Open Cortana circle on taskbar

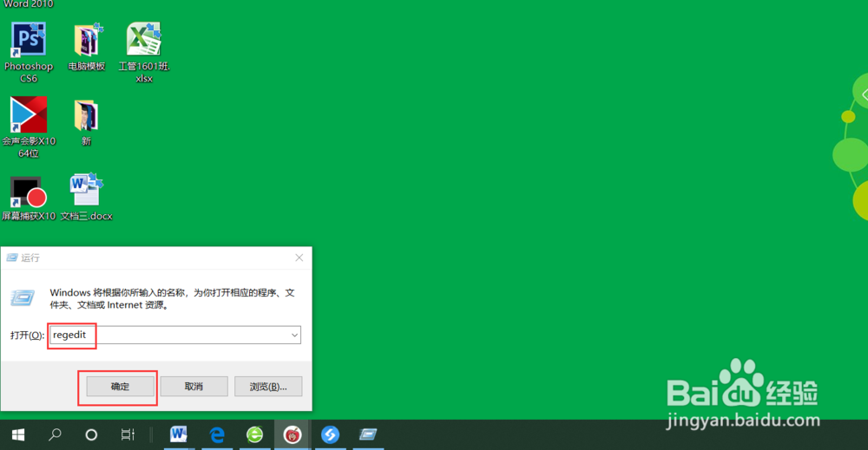tap(91, 435)
